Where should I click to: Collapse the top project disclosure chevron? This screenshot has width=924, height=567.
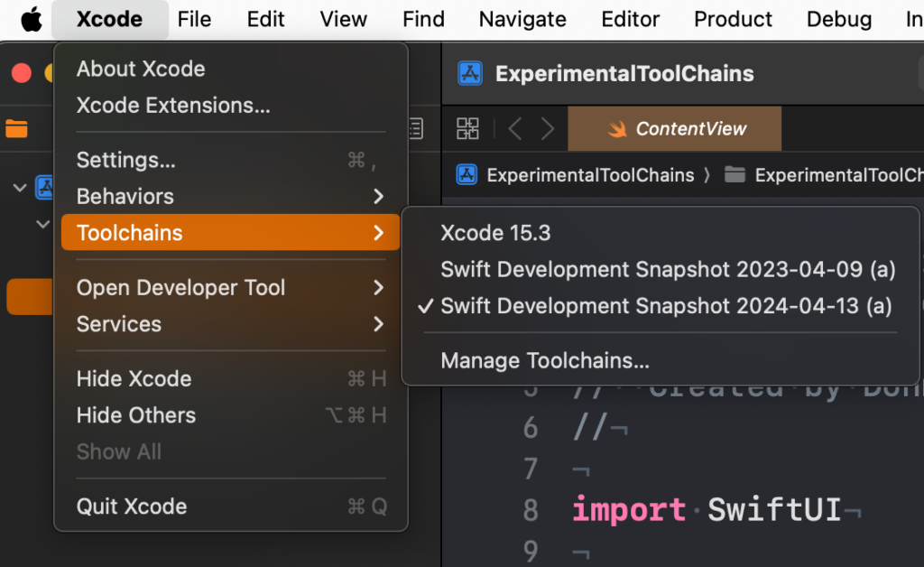20,188
